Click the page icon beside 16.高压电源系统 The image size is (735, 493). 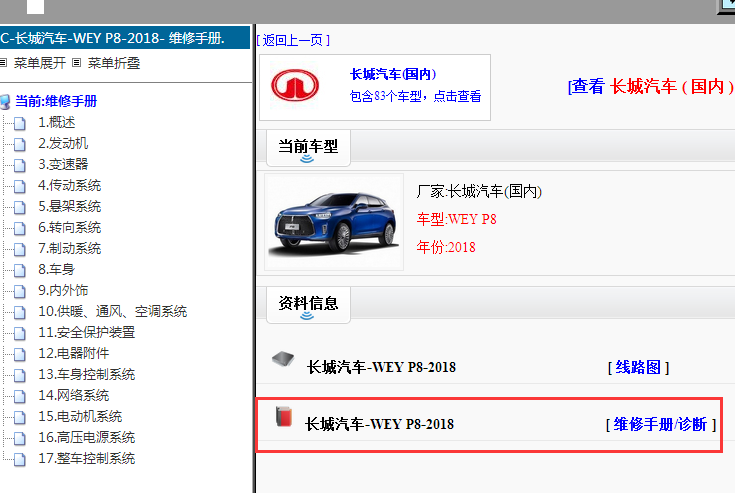coord(20,438)
